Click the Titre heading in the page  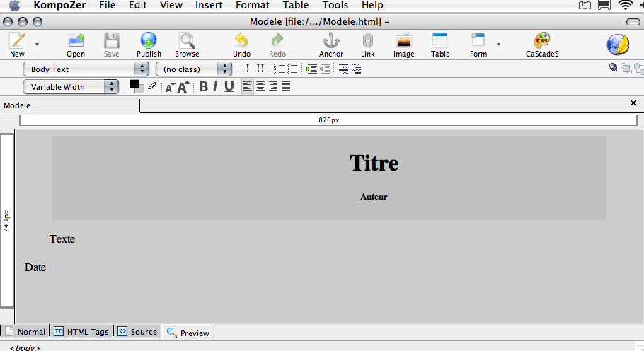(374, 163)
